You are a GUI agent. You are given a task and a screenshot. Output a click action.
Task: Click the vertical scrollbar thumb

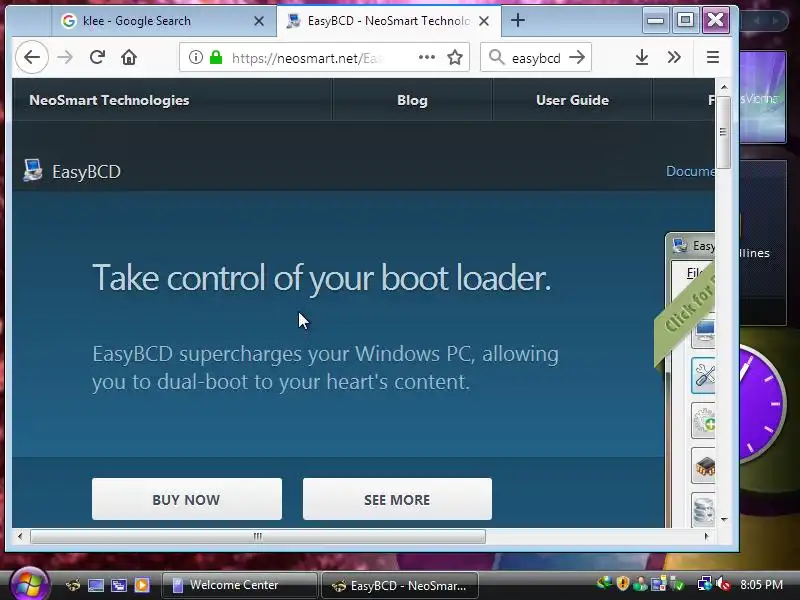(x=723, y=132)
